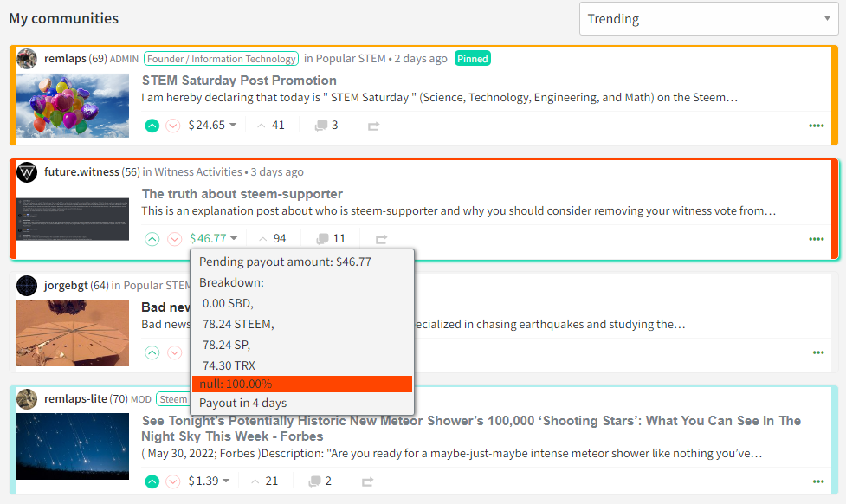
Task: Upvote the STEM Saturday Post Promotion post
Action: point(152,126)
